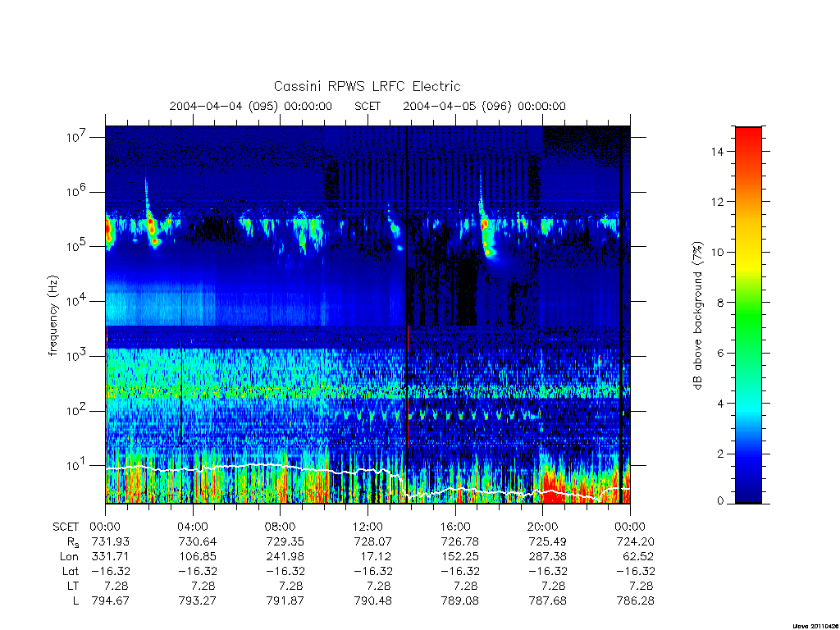Click the 10^7 frequency axis tick label
The image size is (840, 630).
click(76, 137)
